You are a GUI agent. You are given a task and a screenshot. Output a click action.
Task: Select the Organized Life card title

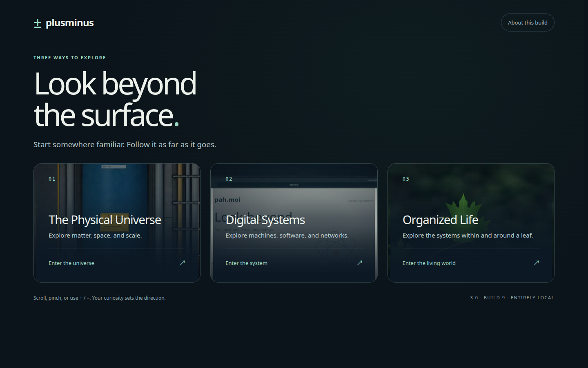[x=440, y=220]
